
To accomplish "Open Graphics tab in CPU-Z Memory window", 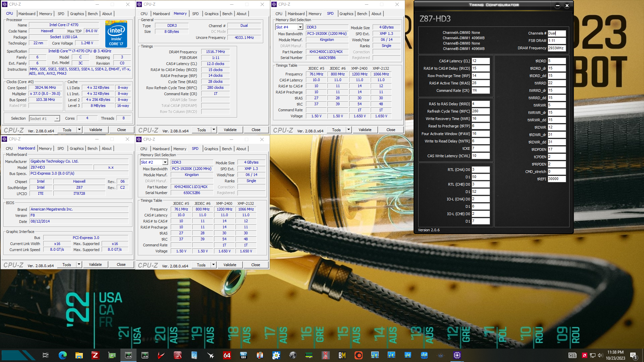I will 212,14.
